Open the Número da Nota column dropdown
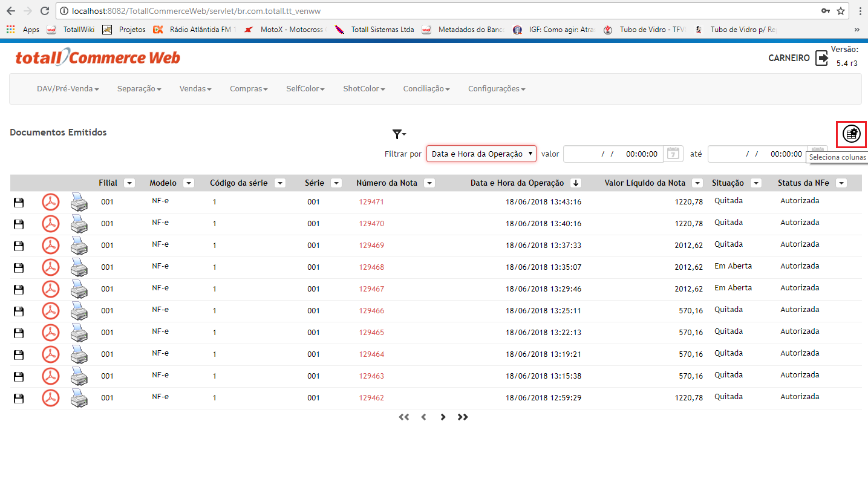 point(429,183)
